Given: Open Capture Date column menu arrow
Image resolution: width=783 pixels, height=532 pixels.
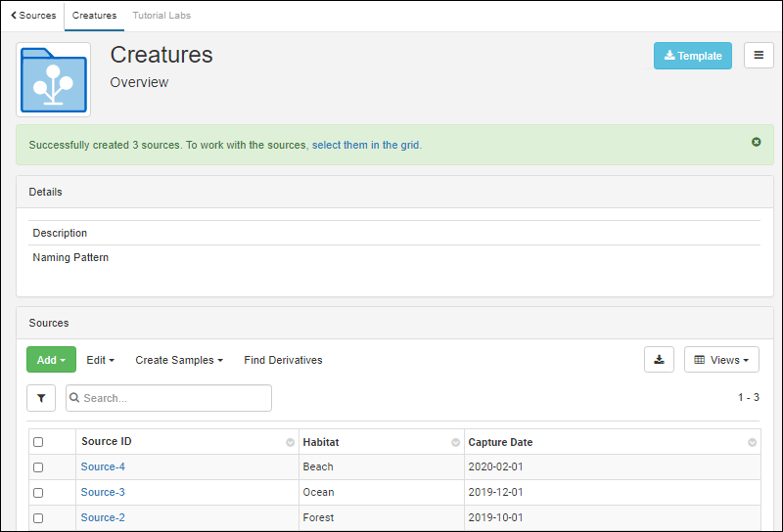Looking at the screenshot, I should [752, 443].
